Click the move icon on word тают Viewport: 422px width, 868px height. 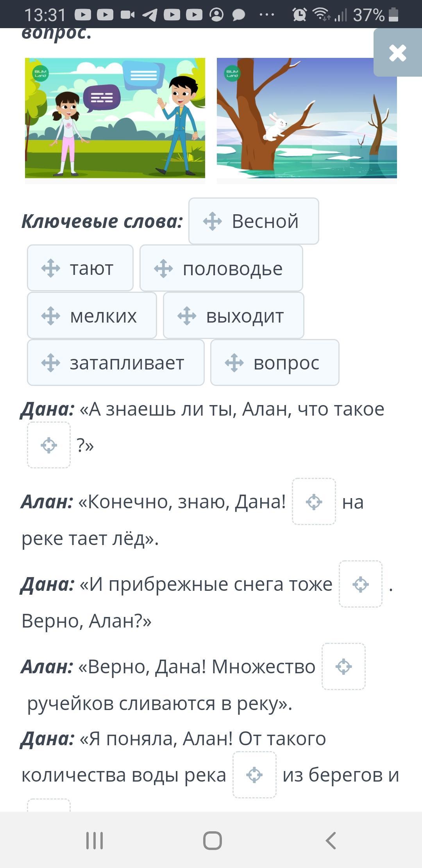[51, 269]
